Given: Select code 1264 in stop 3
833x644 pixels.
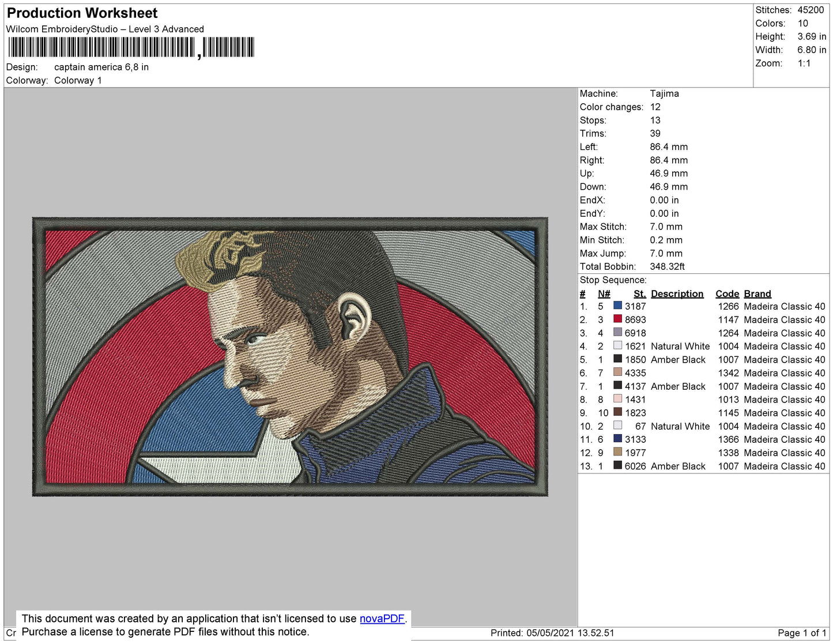Looking at the screenshot, I should (x=728, y=333).
